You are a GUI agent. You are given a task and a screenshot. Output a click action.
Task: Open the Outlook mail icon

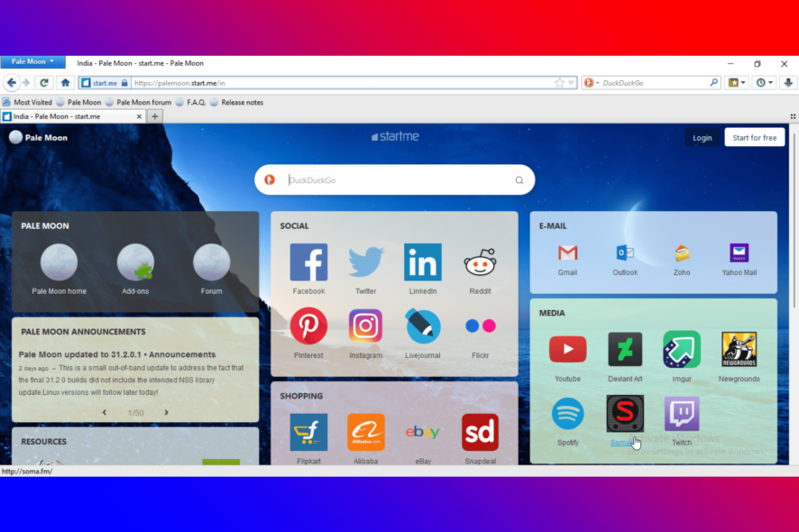pyautogui.click(x=625, y=252)
